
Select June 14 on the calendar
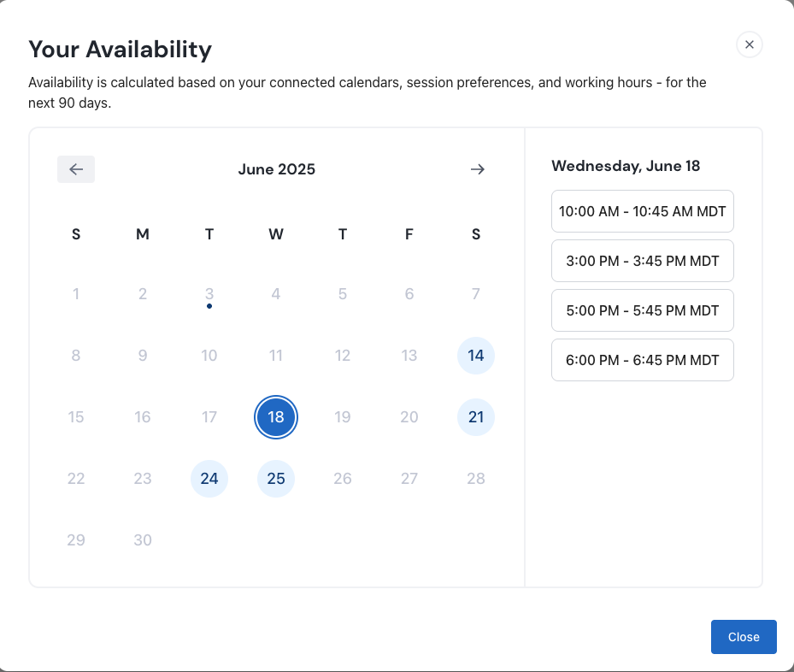(x=476, y=356)
